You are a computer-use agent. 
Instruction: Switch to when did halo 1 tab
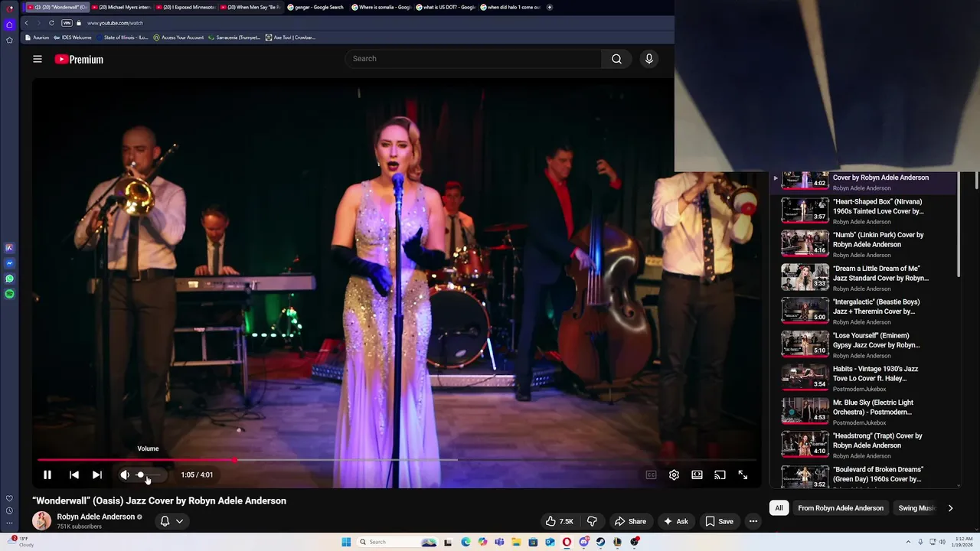pos(510,7)
